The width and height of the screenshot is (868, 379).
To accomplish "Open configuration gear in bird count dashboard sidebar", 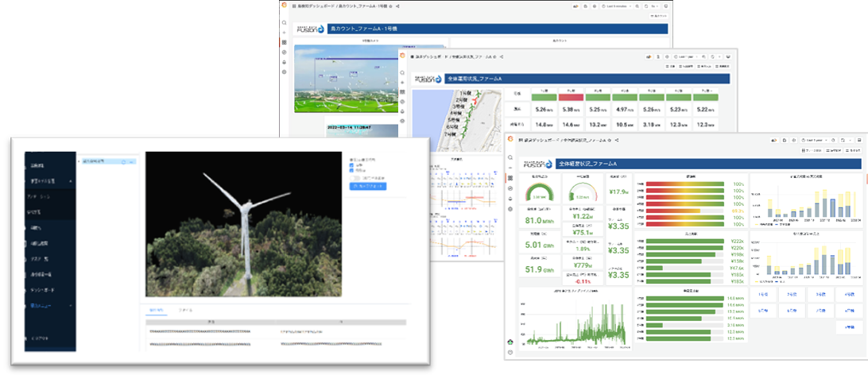I will pyautogui.click(x=284, y=72).
